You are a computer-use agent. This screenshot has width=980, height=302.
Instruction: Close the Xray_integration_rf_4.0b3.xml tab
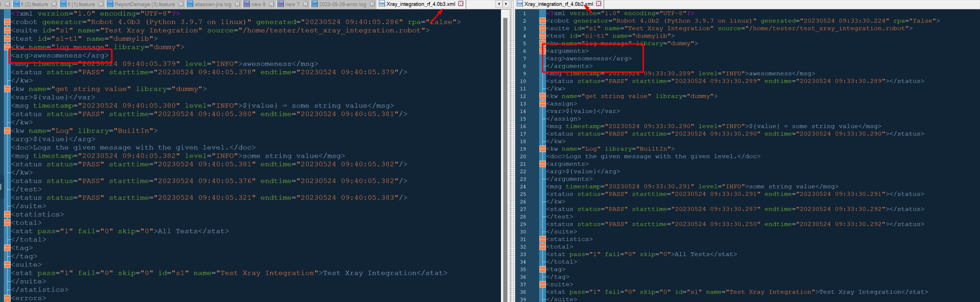(x=461, y=4)
